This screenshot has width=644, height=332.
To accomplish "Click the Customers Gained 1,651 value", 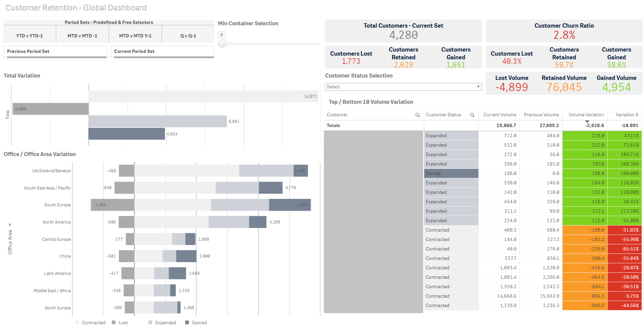I will [456, 65].
